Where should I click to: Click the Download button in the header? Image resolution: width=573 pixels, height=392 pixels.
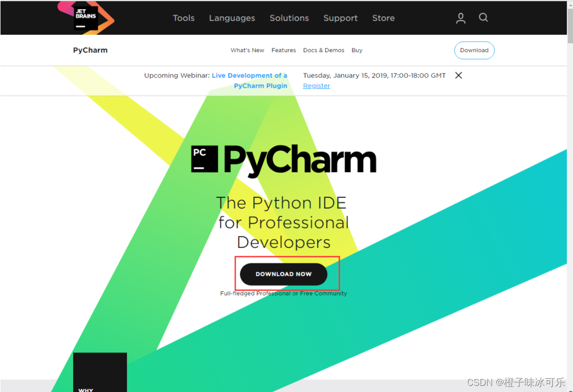[474, 50]
